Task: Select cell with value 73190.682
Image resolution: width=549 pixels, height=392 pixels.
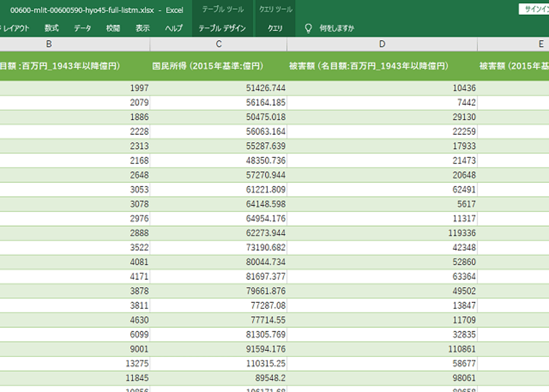Action: click(219, 248)
